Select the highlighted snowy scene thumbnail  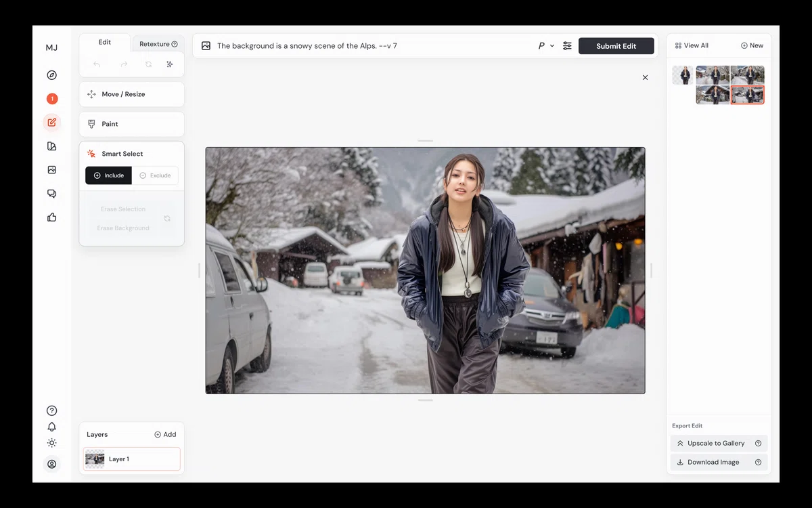click(x=748, y=95)
